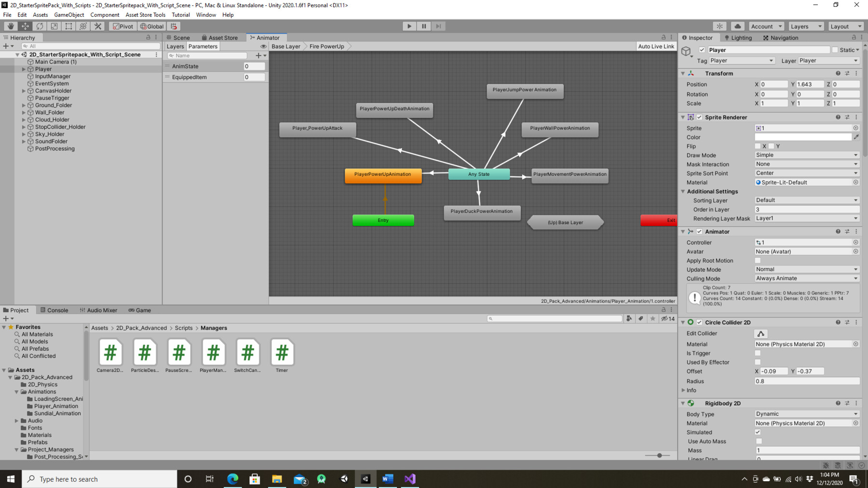The width and height of the screenshot is (868, 488).
Task: Open the Draw Mode dropdown
Action: pyautogui.click(x=807, y=155)
